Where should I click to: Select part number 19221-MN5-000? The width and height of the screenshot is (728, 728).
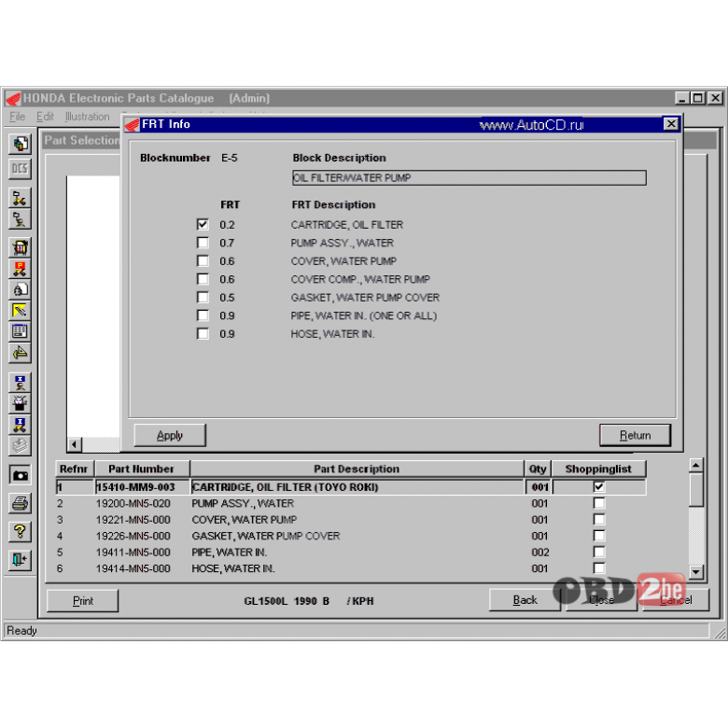pyautogui.click(x=133, y=520)
